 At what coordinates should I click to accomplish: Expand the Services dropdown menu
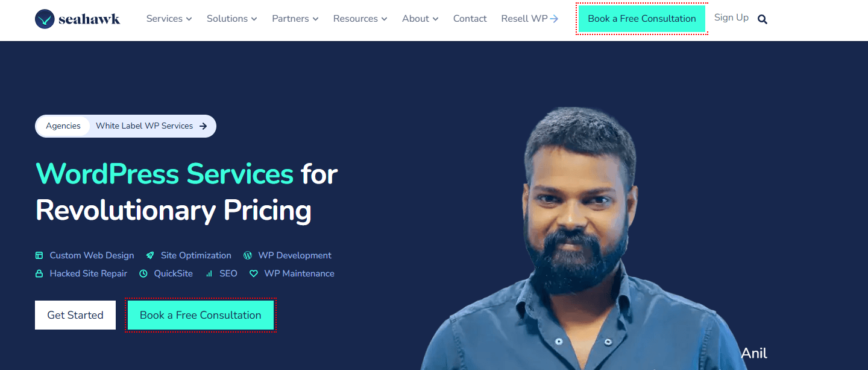[169, 19]
